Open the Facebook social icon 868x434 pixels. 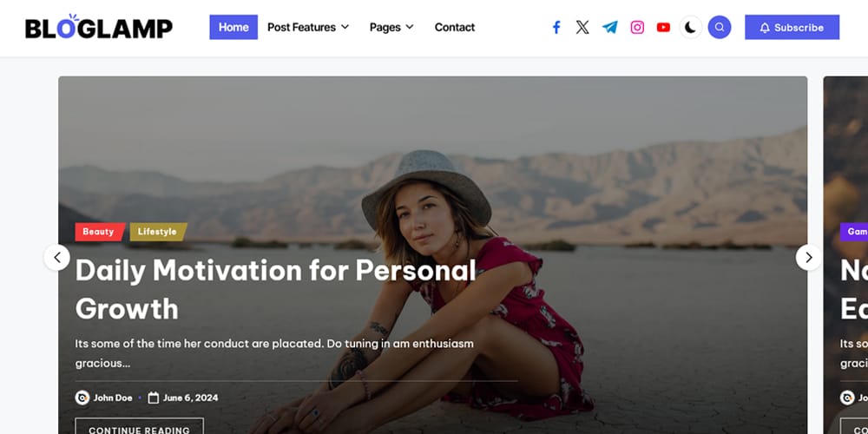556,27
